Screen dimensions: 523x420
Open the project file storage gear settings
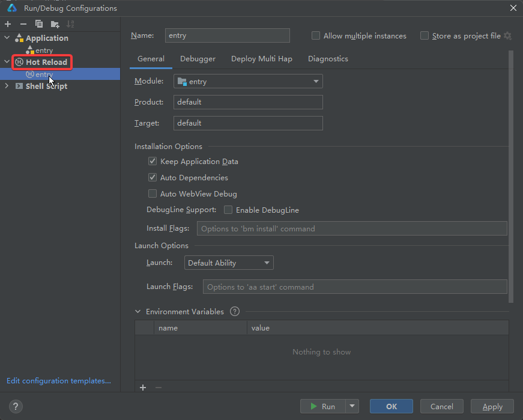[507, 35]
